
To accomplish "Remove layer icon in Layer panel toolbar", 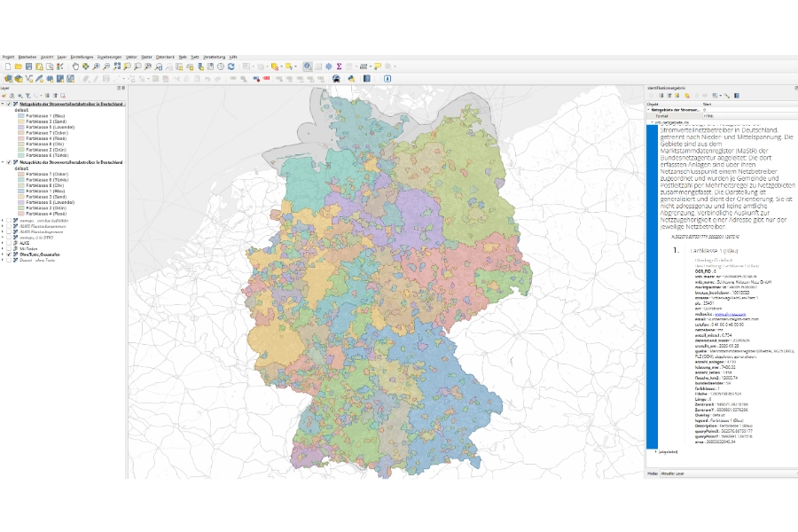I will (63, 96).
